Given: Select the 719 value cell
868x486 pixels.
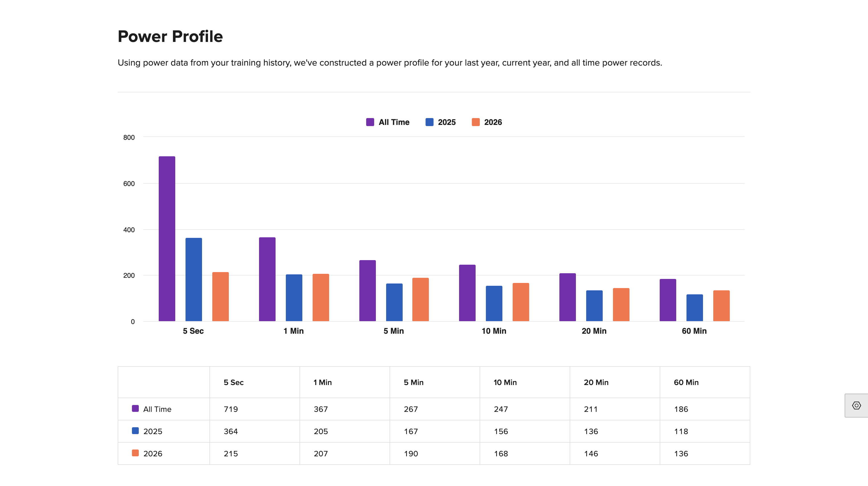Looking at the screenshot, I should pos(255,409).
